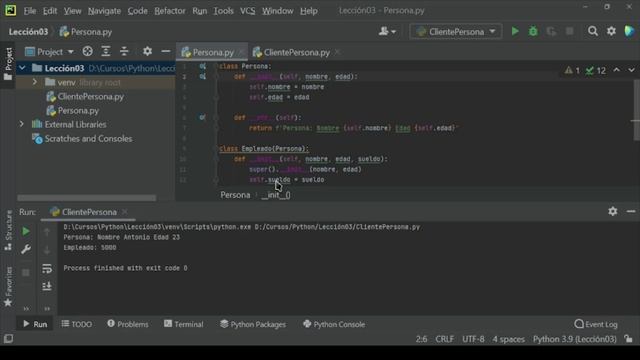Open Python Packages tool window
Screen dimensions: 640x360
click(253, 324)
